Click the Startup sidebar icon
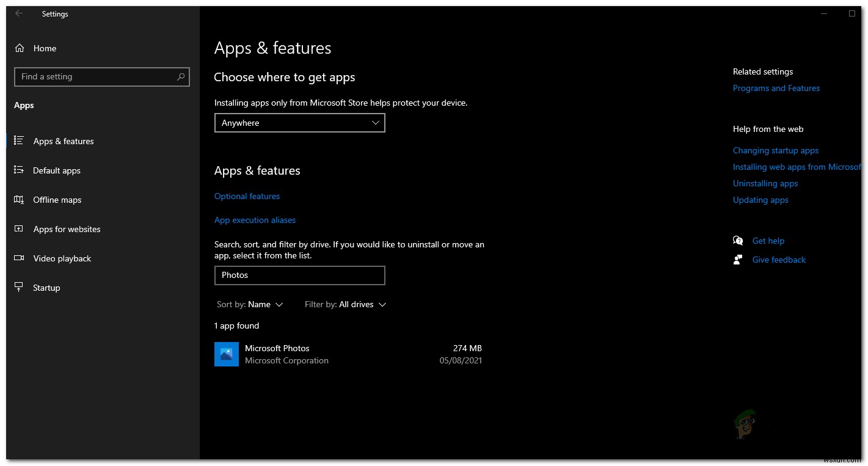 [x=19, y=288]
